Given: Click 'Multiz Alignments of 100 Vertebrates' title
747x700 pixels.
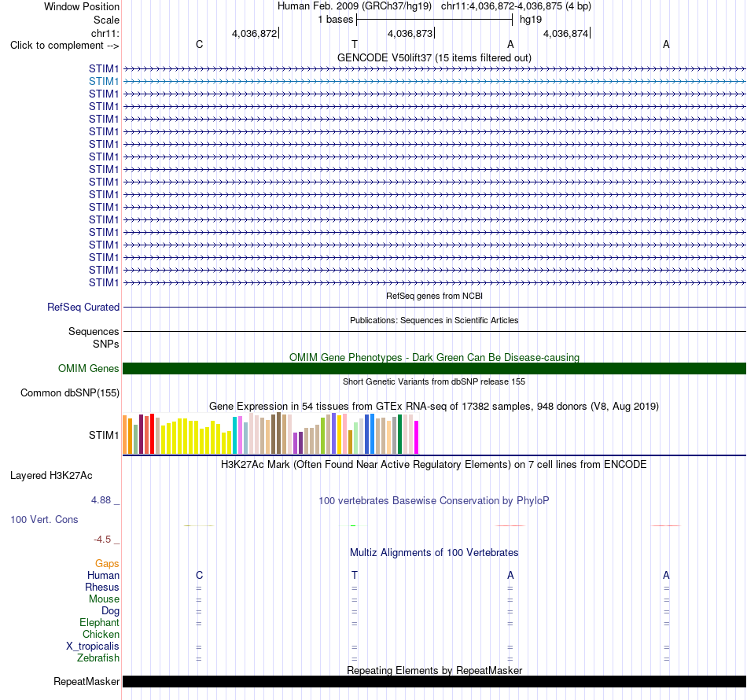Looking at the screenshot, I should click(434, 553).
